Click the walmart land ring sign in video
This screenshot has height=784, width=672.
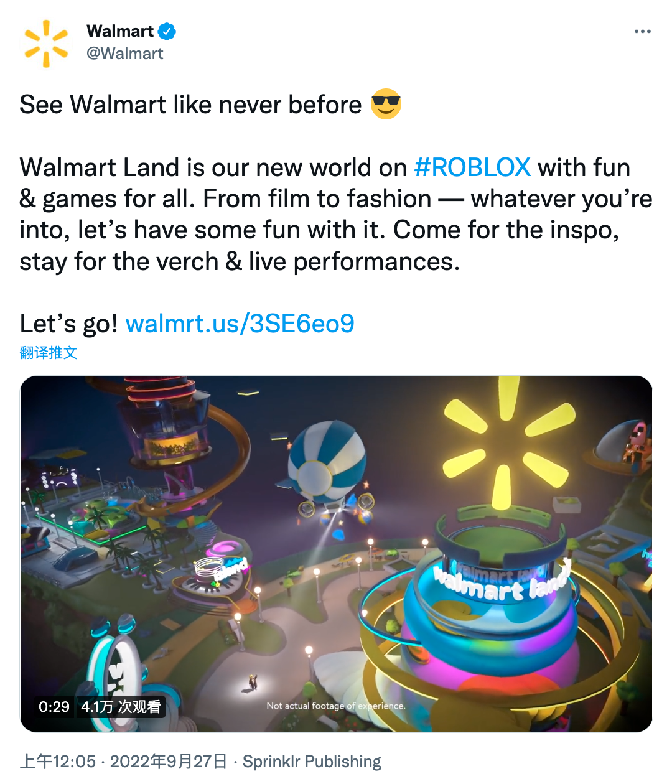501,582
